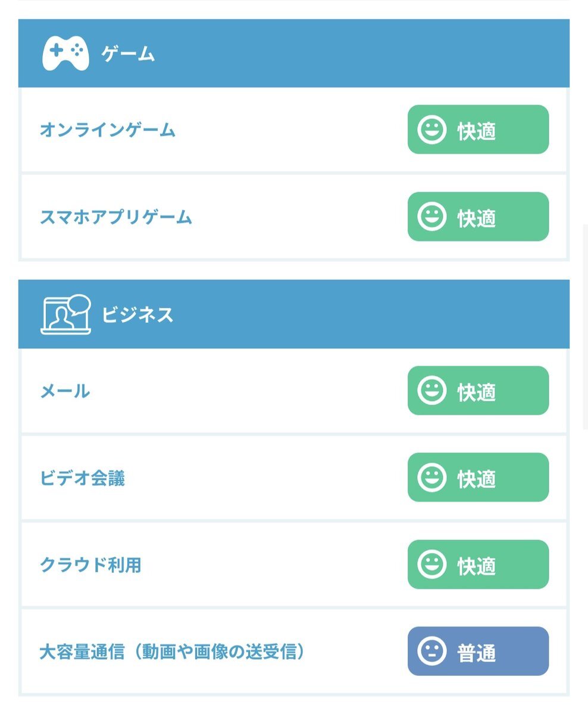Click the ビデオ会議 label text

tap(82, 478)
